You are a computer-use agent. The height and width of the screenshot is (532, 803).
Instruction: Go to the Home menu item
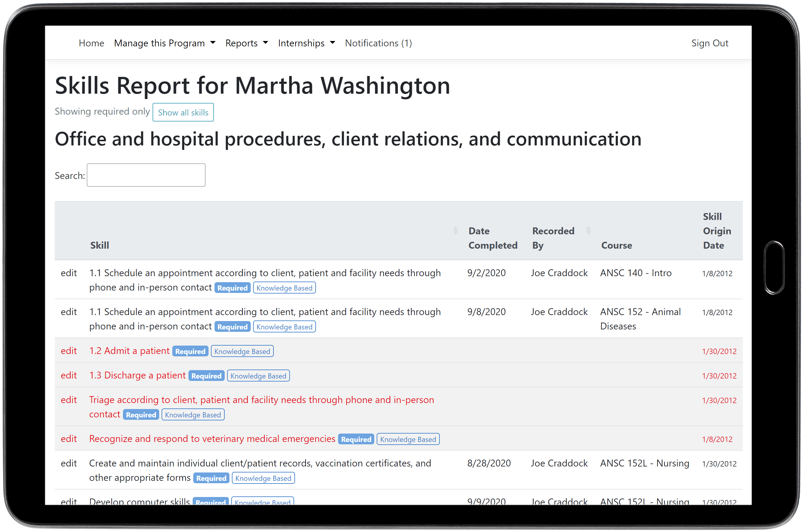91,43
